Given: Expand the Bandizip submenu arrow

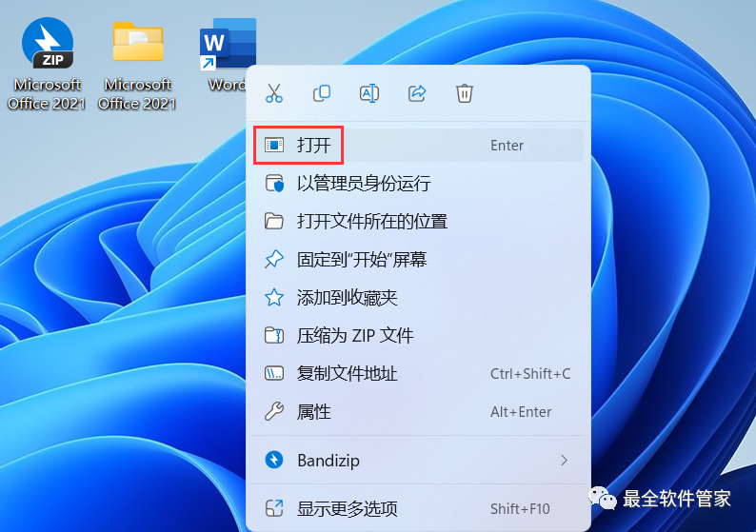Looking at the screenshot, I should pos(564,461).
